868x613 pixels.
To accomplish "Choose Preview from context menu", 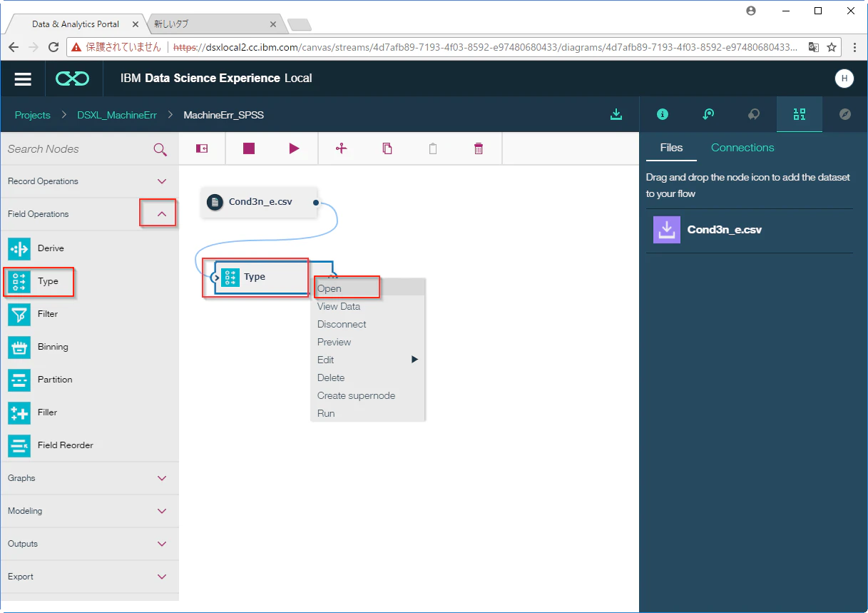I will (368, 342).
